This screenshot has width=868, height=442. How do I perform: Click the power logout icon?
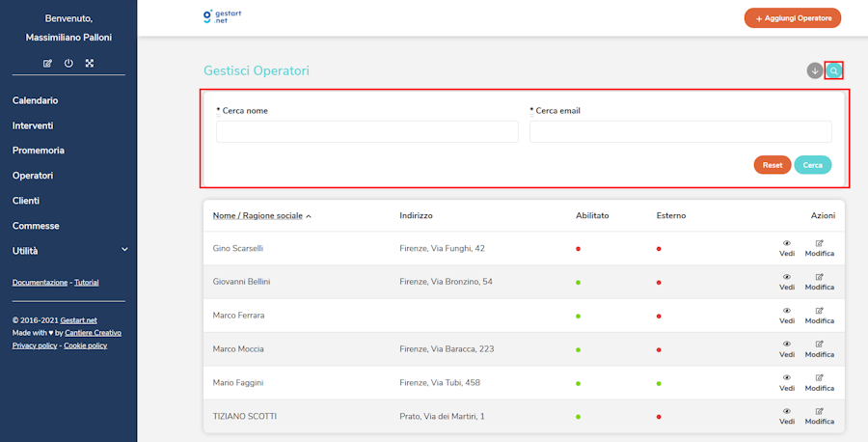pos(68,64)
